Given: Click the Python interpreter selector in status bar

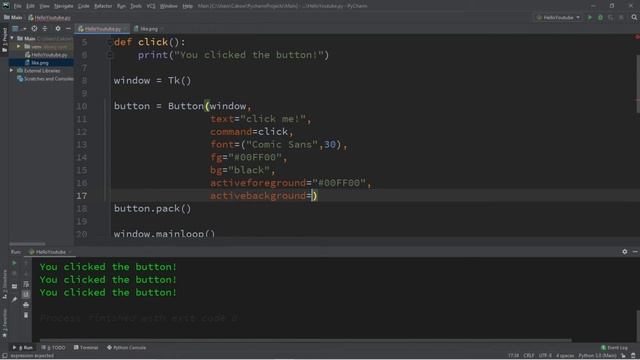Looking at the screenshot, I should (597, 356).
